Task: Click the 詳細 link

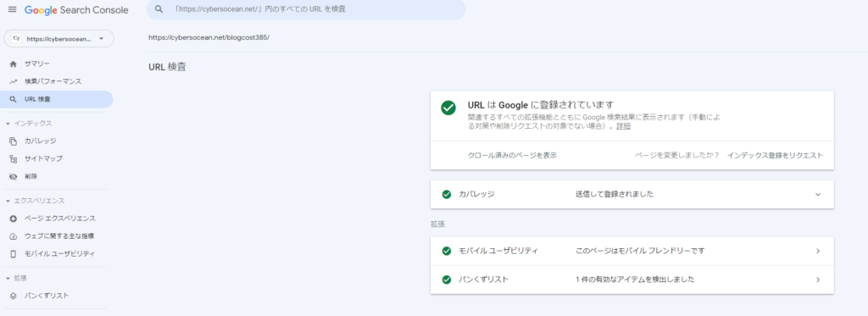Action: [x=624, y=126]
